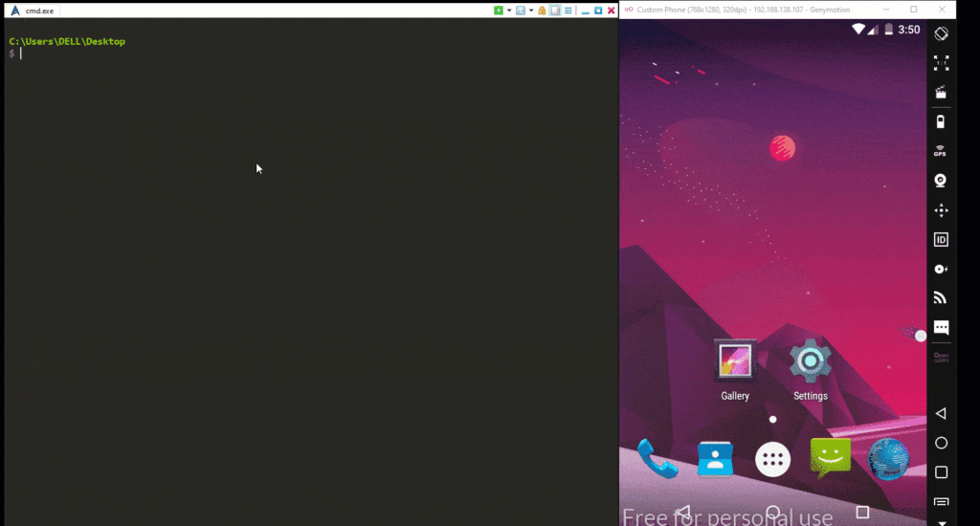
Task: Expand the arrow beside the consoles list icon
Action: click(531, 11)
